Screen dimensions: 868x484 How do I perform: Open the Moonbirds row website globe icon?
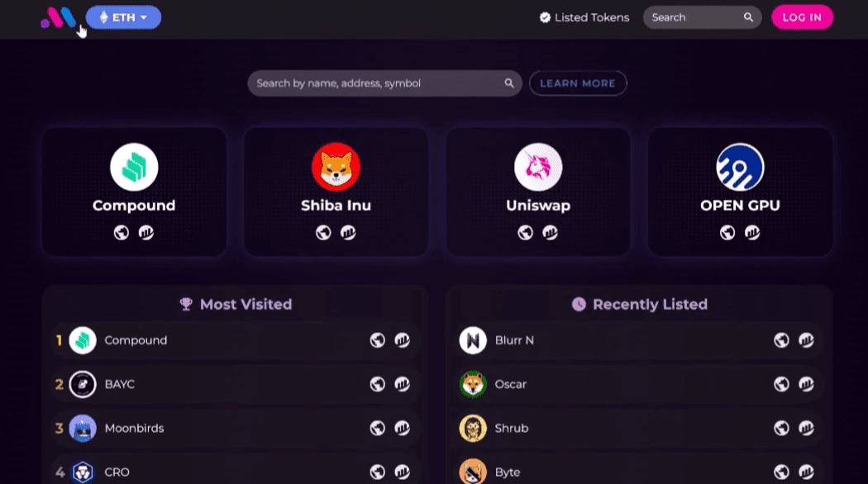(378, 428)
